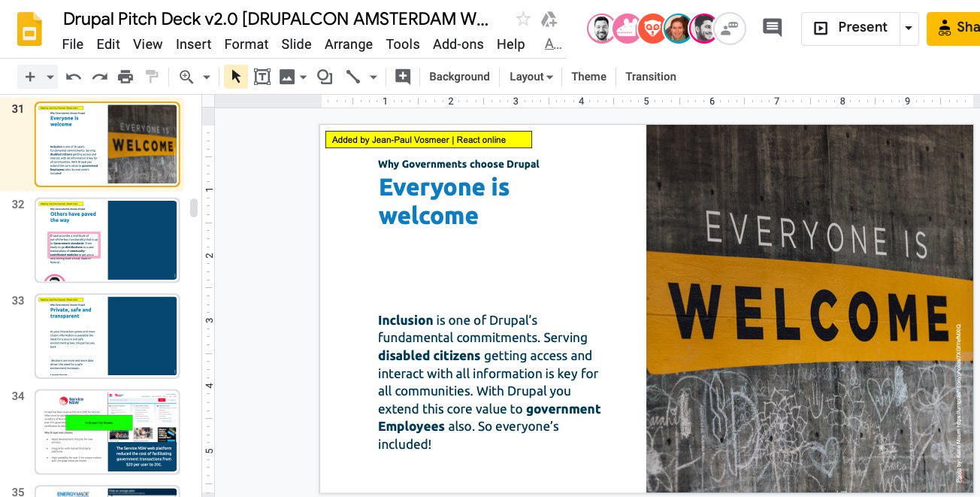Expand the zoom level dropdown

[207, 76]
